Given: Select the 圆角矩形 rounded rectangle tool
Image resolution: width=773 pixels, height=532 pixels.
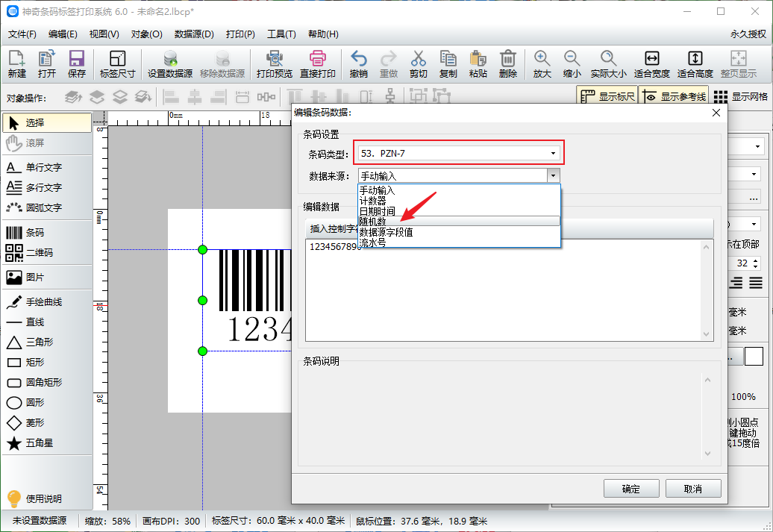Looking at the screenshot, I should (47, 383).
